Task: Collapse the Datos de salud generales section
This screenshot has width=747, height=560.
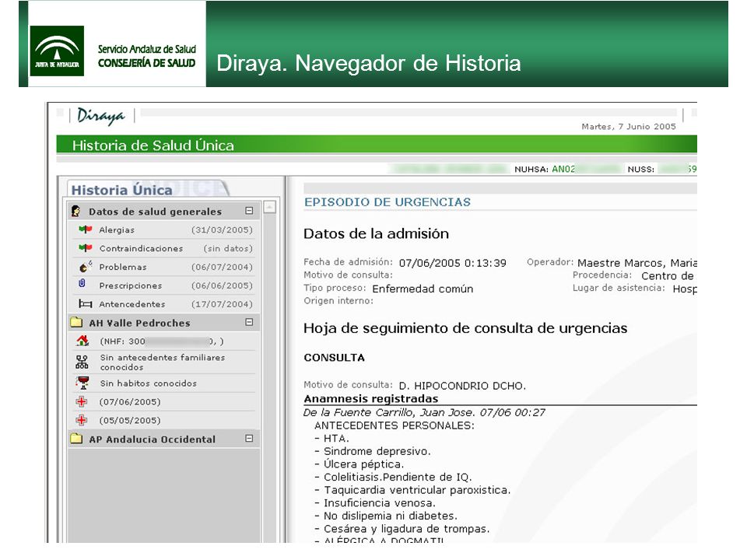Action: point(249,211)
